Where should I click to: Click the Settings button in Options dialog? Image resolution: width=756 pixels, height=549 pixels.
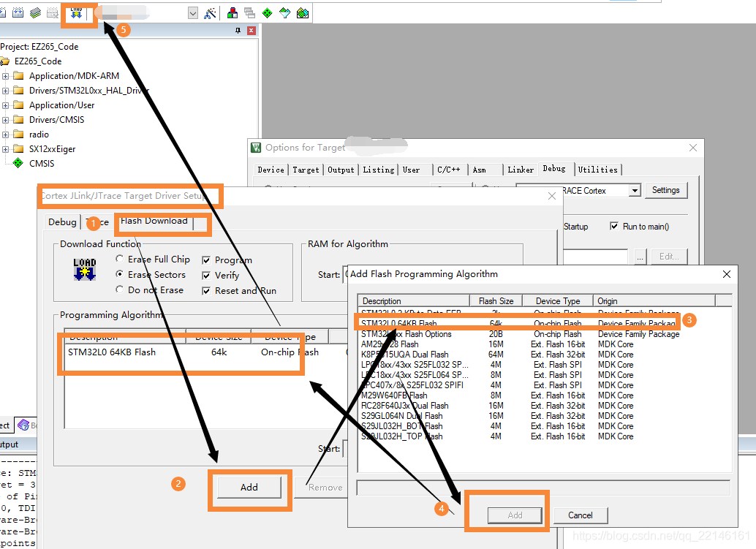click(666, 190)
